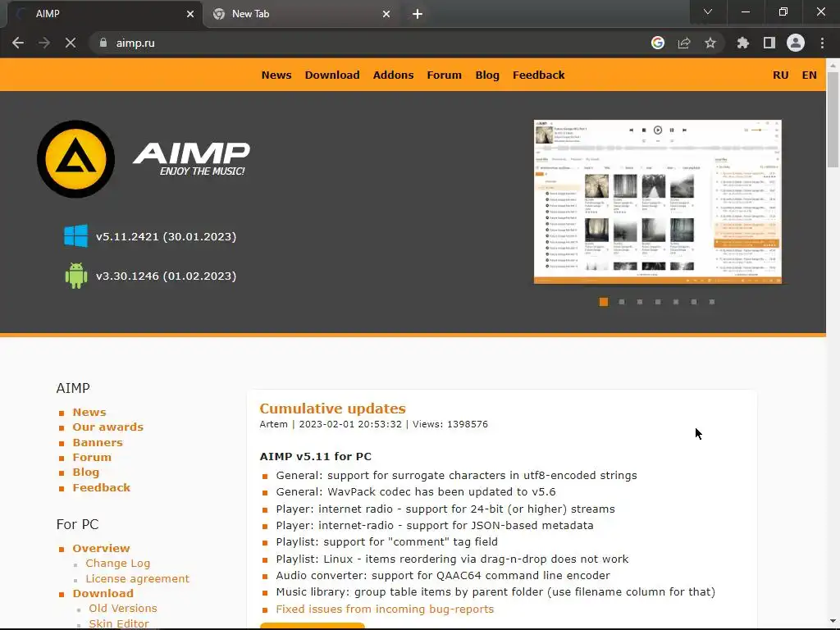Open License agreement sidebar link
The width and height of the screenshot is (840, 630).
(138, 578)
